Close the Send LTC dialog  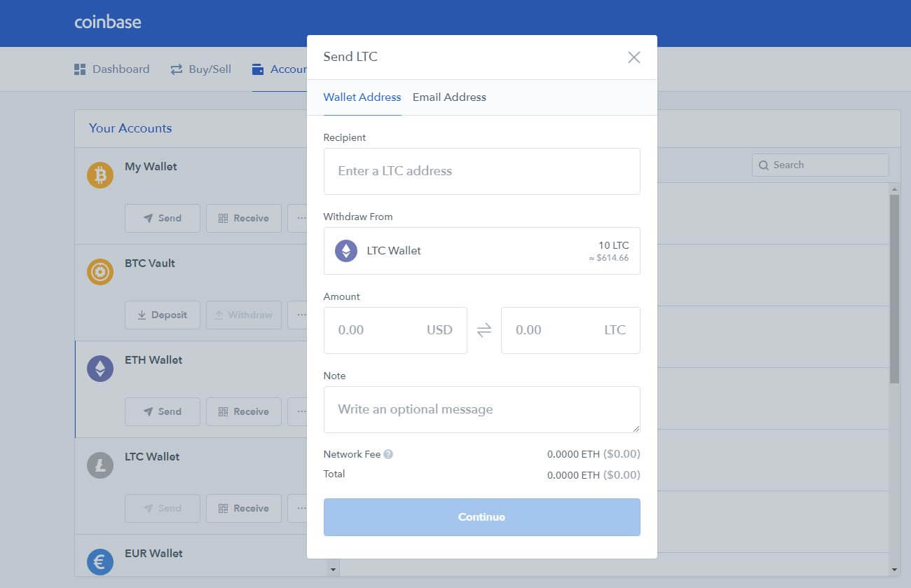(633, 57)
